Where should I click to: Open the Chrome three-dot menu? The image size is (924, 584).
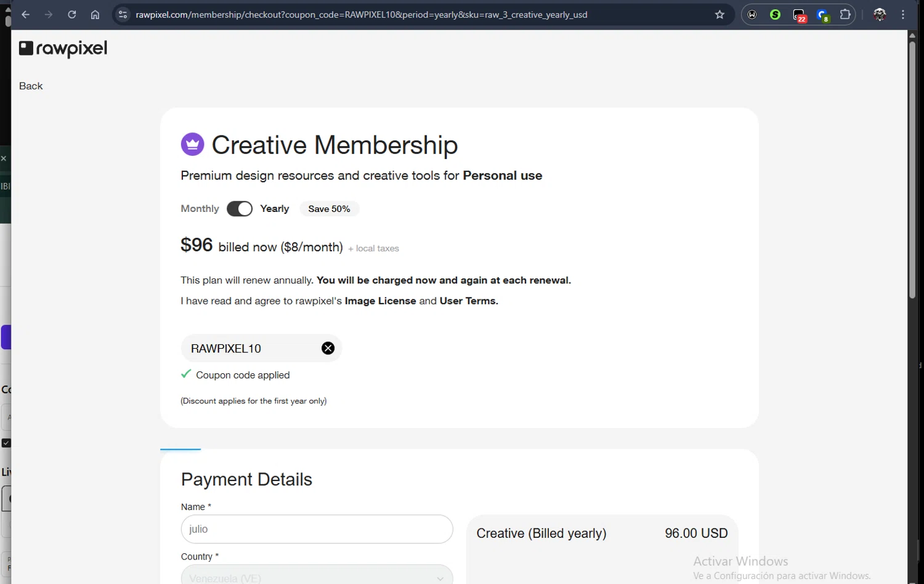(x=903, y=14)
